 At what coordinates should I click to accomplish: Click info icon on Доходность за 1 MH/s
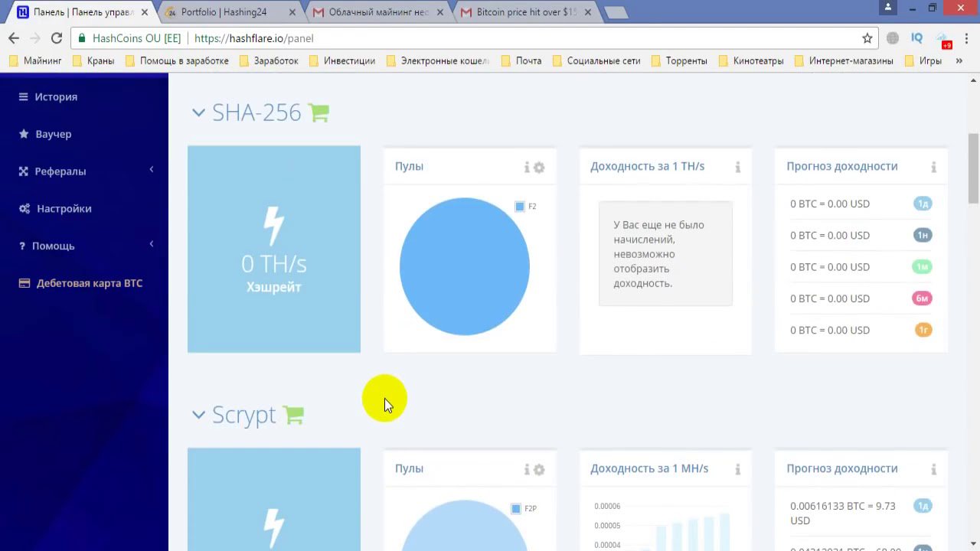(x=738, y=469)
